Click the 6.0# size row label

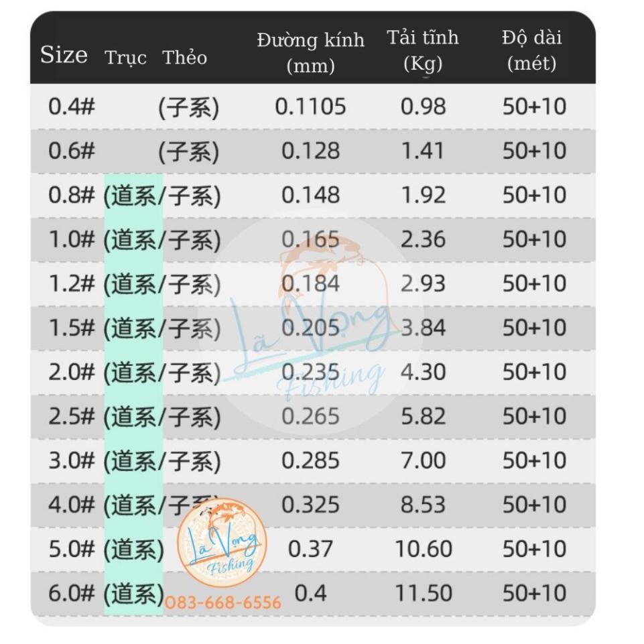point(71,594)
